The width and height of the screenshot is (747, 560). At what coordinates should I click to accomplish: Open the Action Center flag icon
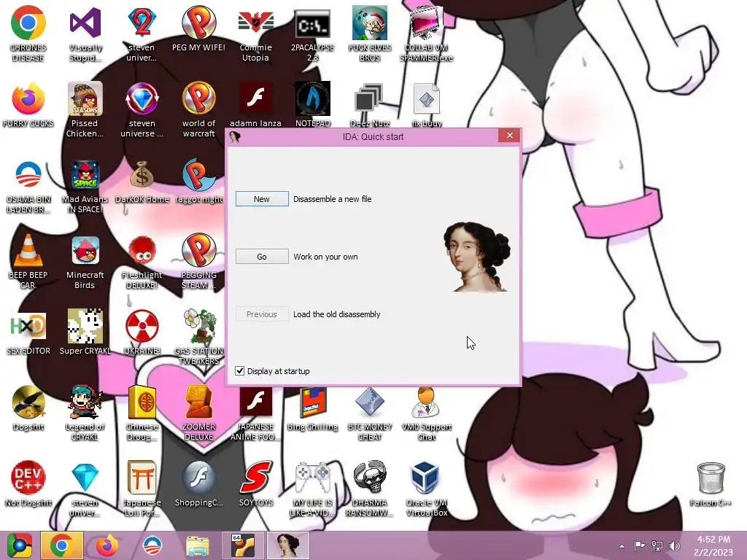click(639, 545)
